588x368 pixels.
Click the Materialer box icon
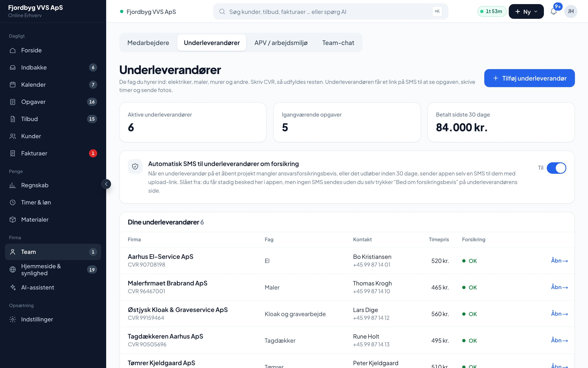pyautogui.click(x=13, y=220)
